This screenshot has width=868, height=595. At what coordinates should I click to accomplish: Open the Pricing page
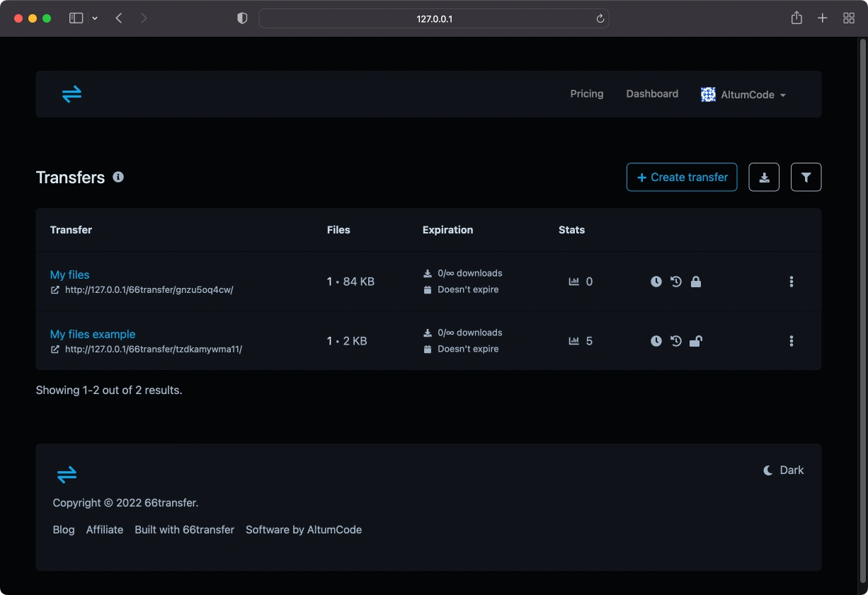point(587,93)
